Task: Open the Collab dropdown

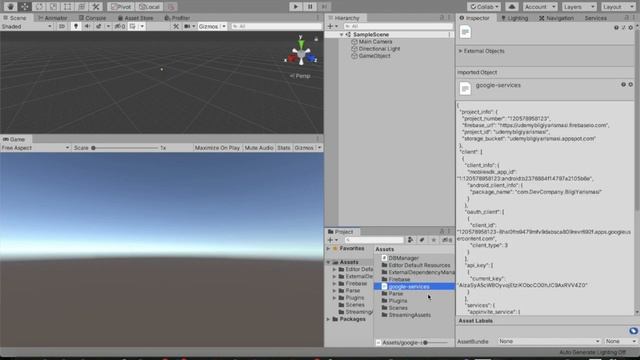Action: pos(484,7)
